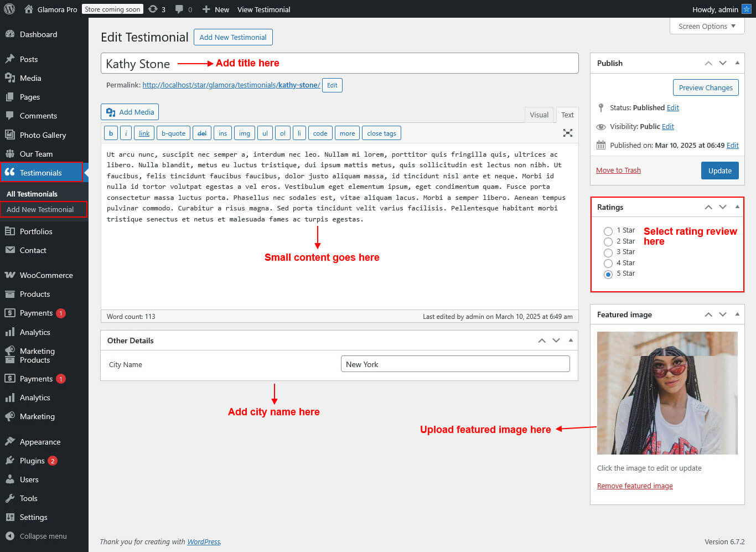
Task: Select 1 Star rating
Action: (608, 231)
